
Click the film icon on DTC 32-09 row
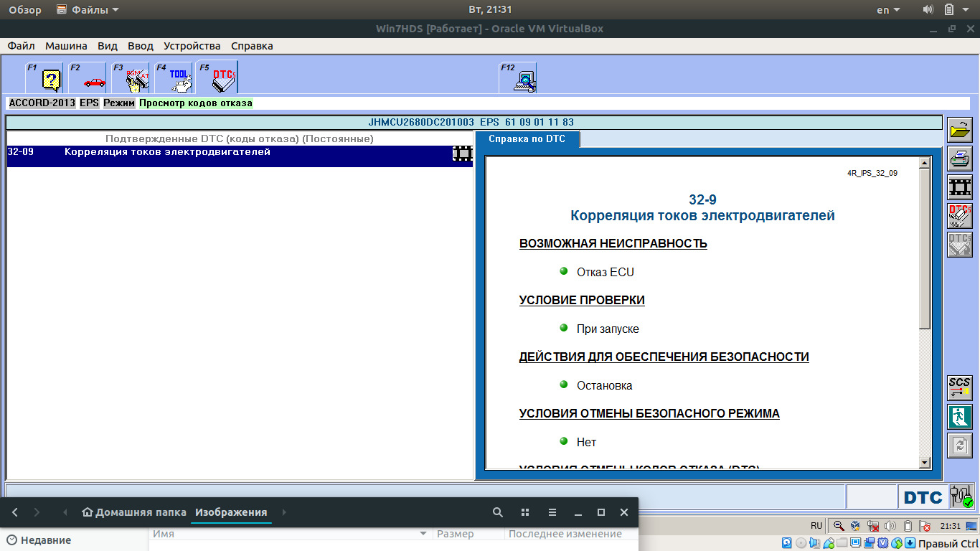click(x=463, y=153)
